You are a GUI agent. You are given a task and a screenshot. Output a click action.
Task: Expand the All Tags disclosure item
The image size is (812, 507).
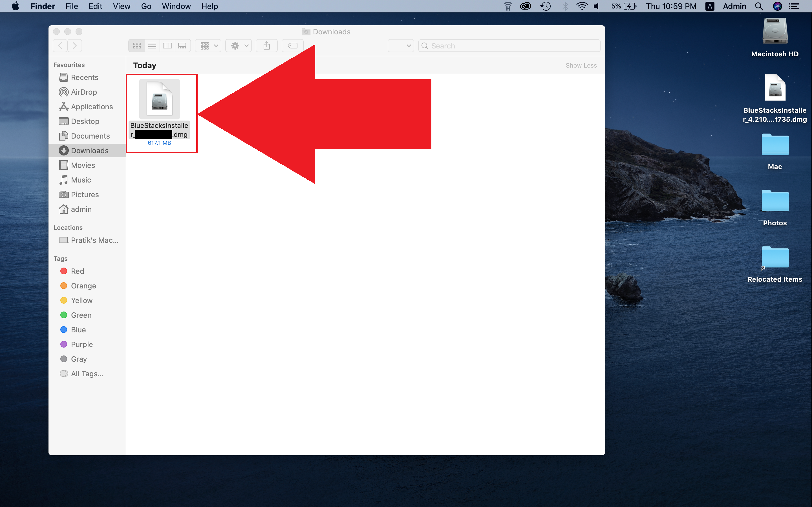tap(86, 374)
